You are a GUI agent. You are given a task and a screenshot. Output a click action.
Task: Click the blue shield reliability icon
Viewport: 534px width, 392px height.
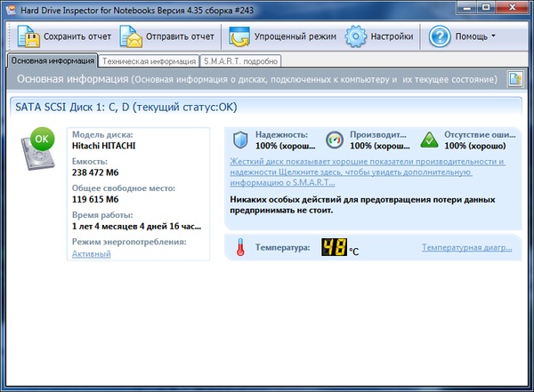(240, 140)
